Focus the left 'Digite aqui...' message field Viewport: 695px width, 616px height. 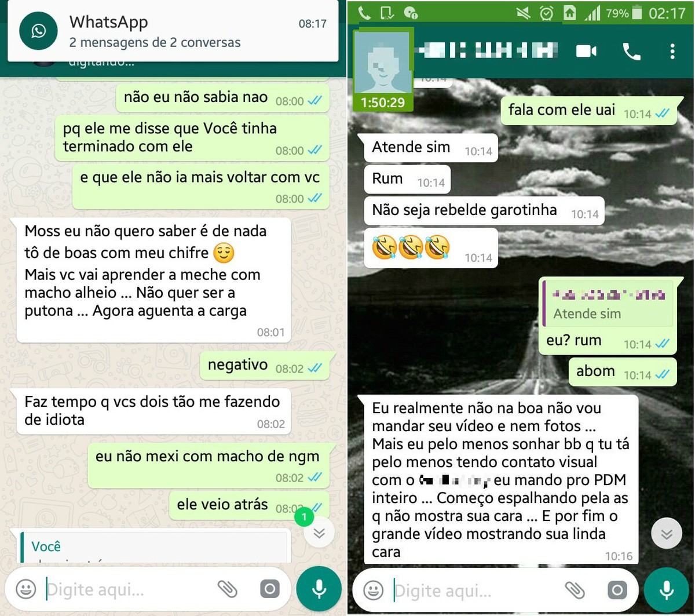click(x=129, y=591)
